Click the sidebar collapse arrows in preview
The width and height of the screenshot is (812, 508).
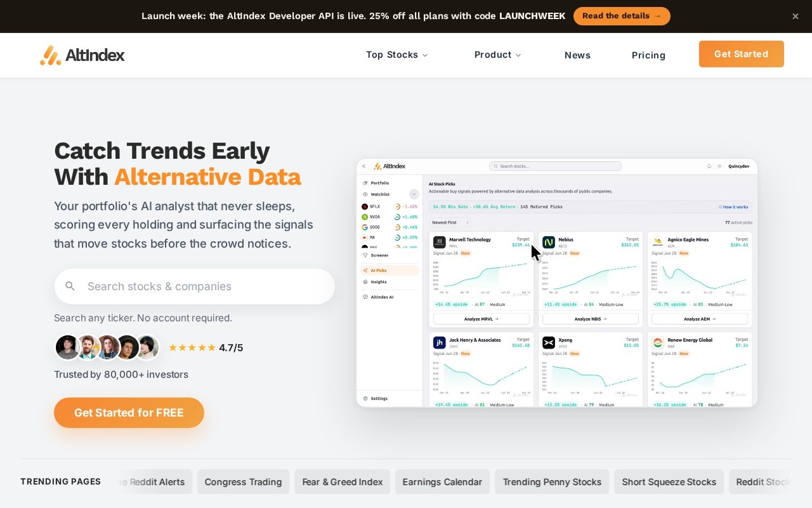(x=363, y=166)
